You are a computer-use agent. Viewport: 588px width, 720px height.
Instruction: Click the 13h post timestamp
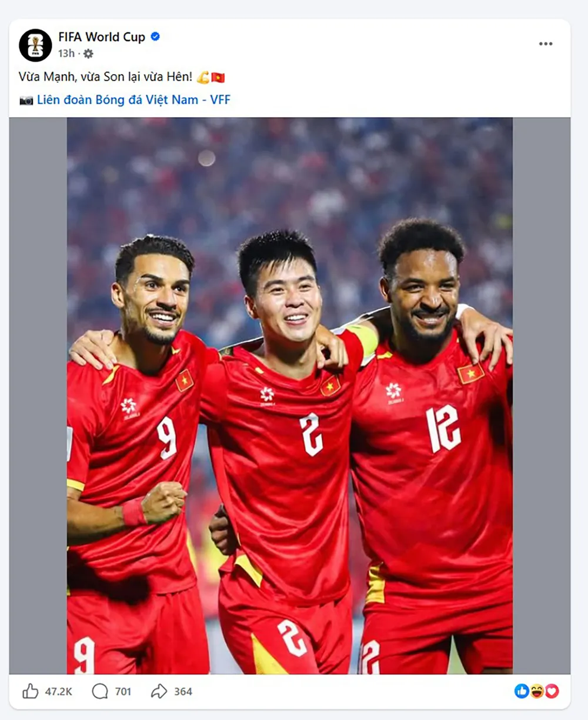66,54
